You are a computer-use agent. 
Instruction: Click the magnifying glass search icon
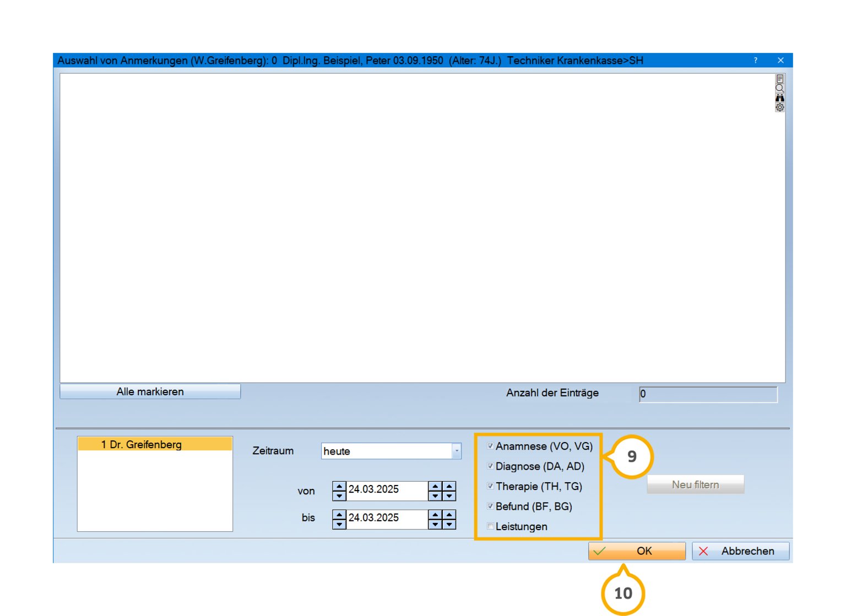(x=779, y=88)
